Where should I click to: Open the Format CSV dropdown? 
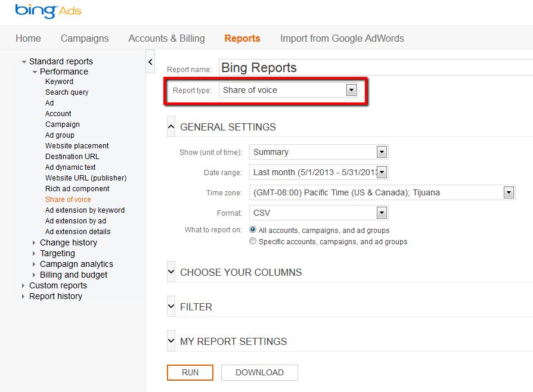[382, 213]
